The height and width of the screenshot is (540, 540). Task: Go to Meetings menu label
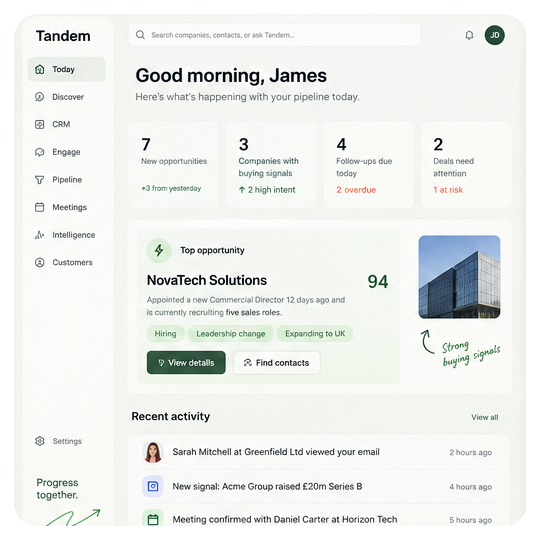[70, 207]
